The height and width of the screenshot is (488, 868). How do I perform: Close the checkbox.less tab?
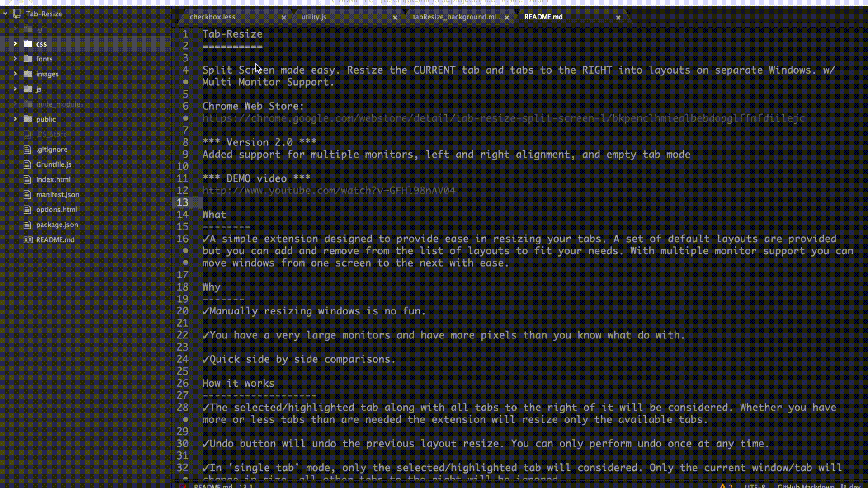tap(283, 17)
